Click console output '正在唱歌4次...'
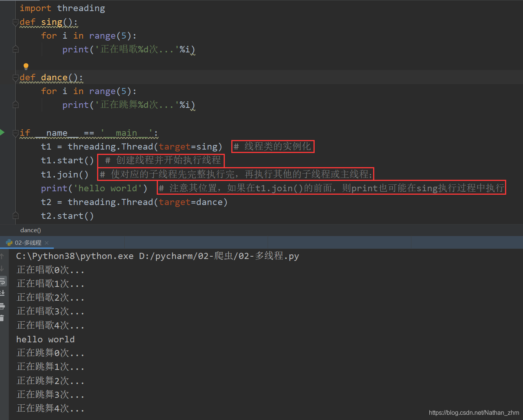Image resolution: width=523 pixels, height=420 pixels. 50,326
